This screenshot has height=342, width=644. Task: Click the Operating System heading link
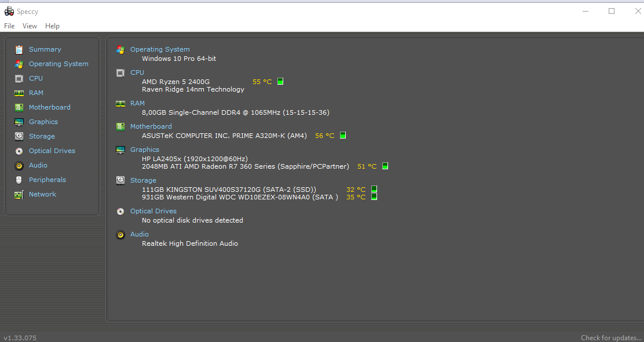[160, 49]
